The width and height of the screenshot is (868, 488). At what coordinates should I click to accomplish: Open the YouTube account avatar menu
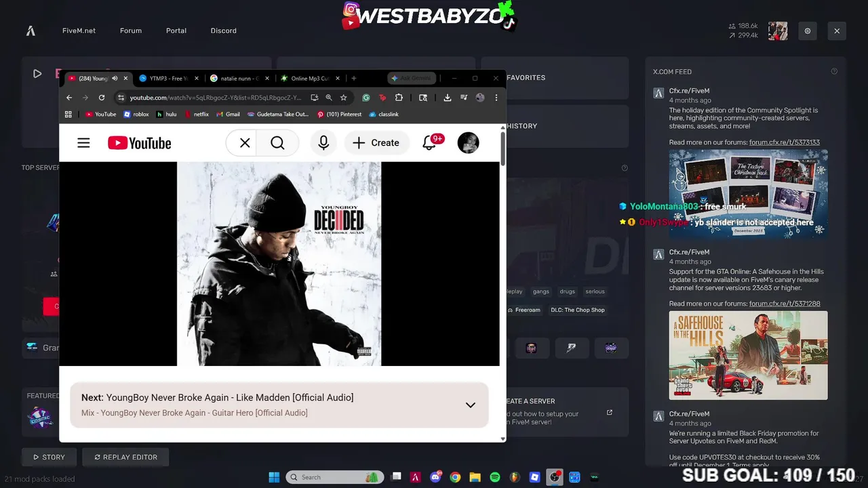point(469,143)
